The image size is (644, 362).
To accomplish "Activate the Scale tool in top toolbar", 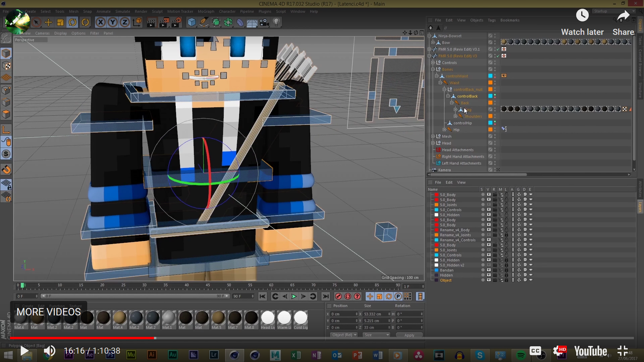I will (60, 22).
